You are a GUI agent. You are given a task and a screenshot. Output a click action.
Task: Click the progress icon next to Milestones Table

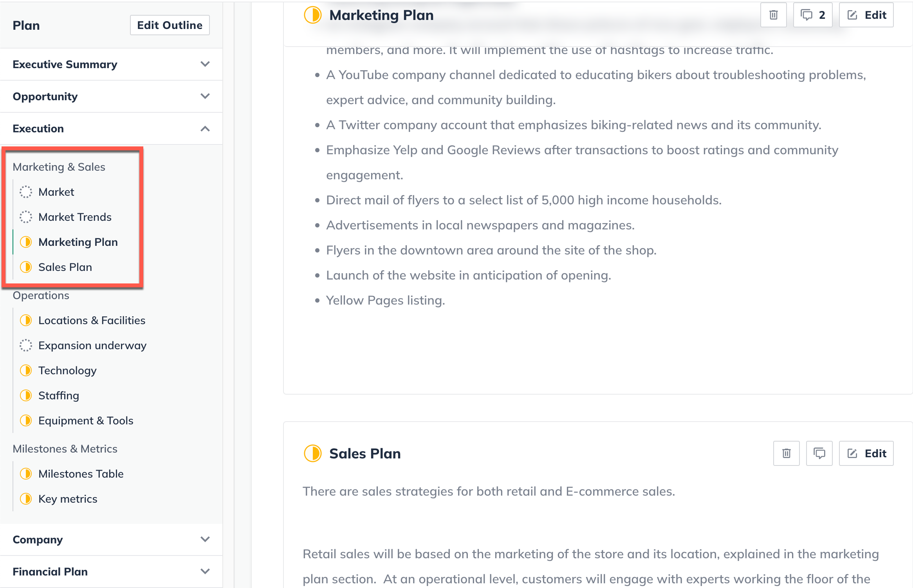(x=26, y=474)
